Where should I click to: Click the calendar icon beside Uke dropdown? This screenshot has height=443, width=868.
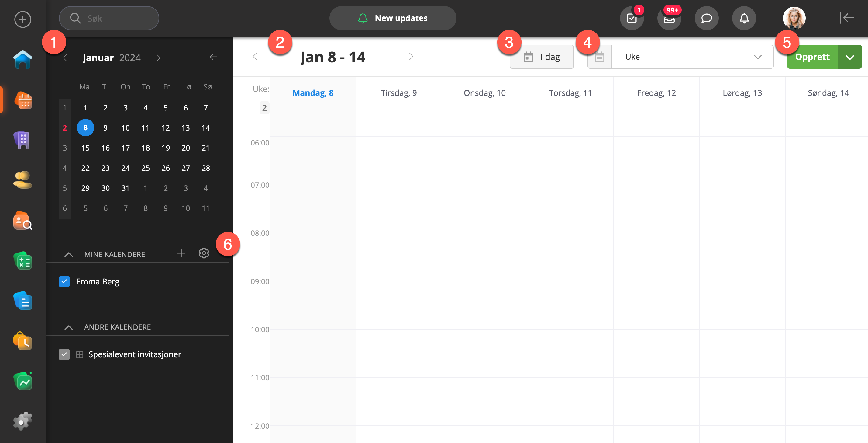click(x=600, y=57)
